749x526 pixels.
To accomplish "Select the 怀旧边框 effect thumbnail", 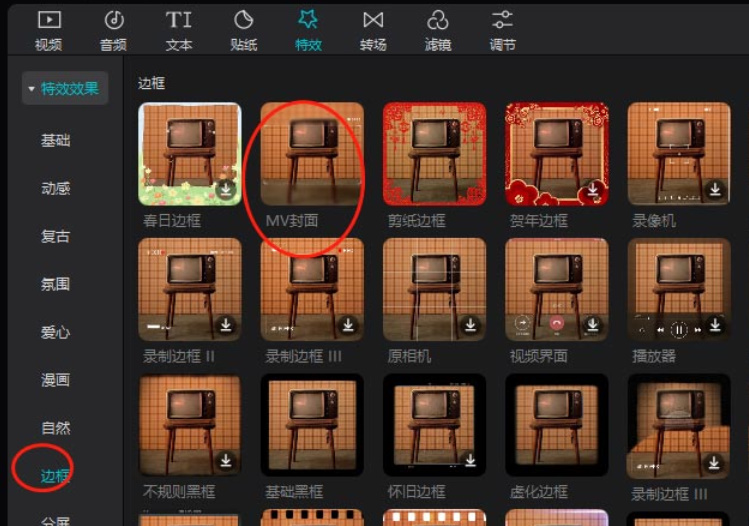I will tap(434, 425).
